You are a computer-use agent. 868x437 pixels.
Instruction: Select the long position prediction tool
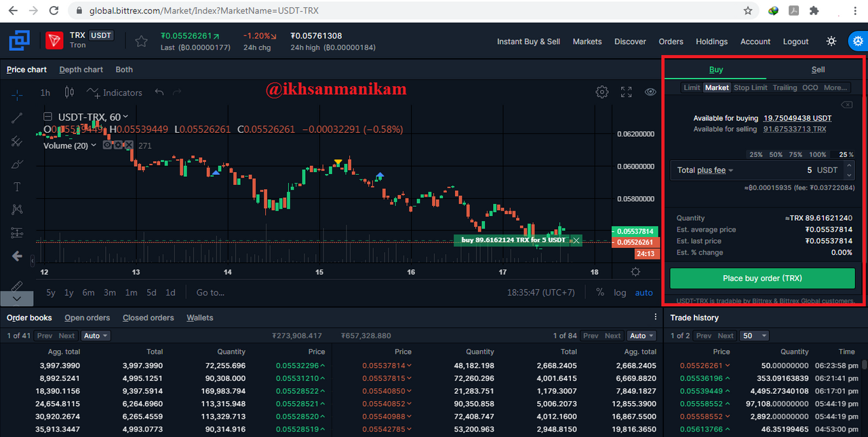point(18,233)
